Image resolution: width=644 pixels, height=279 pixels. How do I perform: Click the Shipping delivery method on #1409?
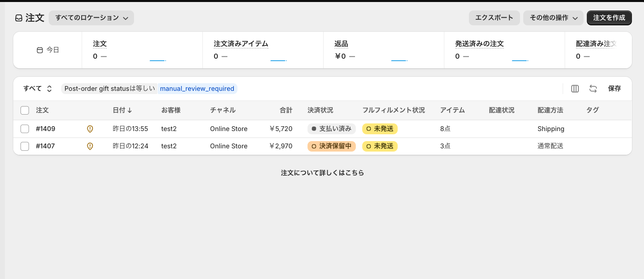pyautogui.click(x=551, y=129)
